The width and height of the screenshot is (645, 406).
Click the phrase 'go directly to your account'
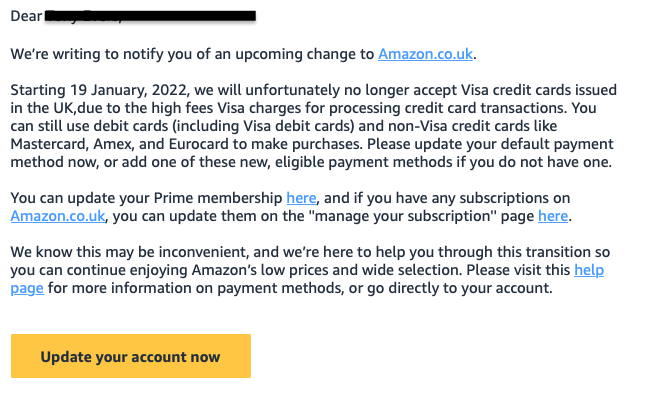pos(459,288)
